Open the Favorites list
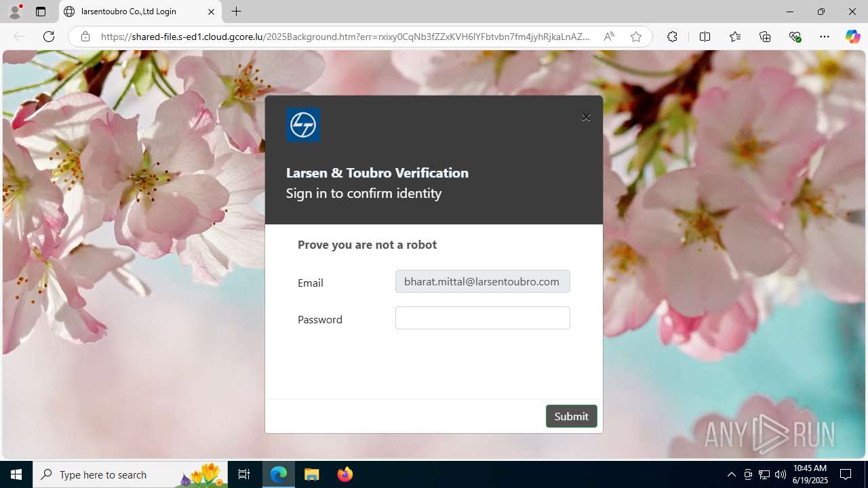The width and height of the screenshot is (868, 488). click(x=735, y=37)
